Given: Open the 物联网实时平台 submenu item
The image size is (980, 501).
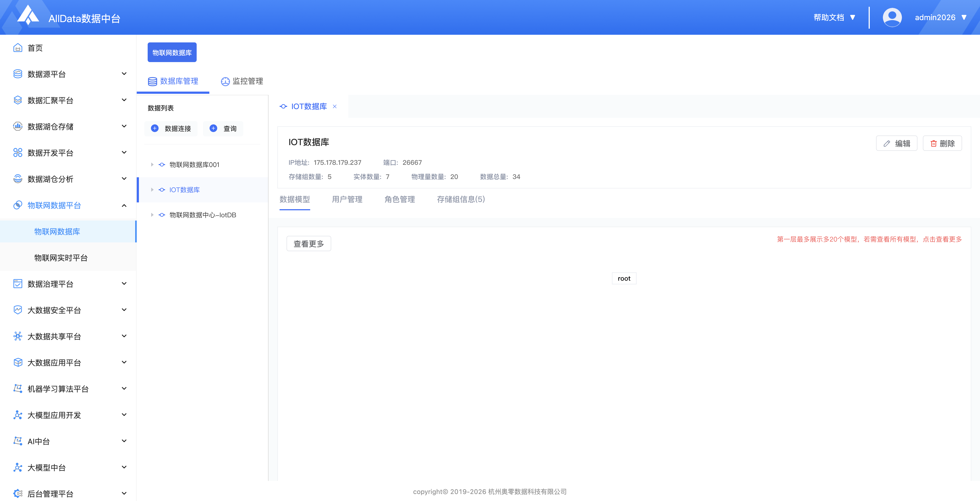Looking at the screenshot, I should click(x=68, y=258).
